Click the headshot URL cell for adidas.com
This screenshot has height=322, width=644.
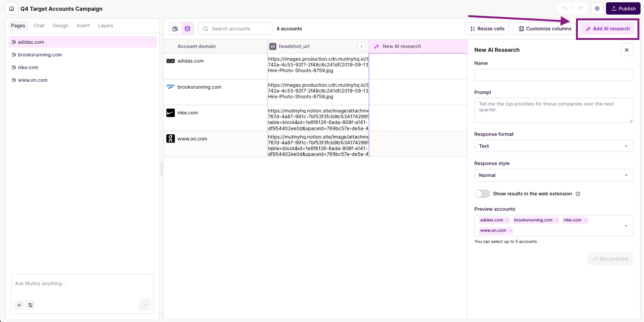[x=318, y=66]
